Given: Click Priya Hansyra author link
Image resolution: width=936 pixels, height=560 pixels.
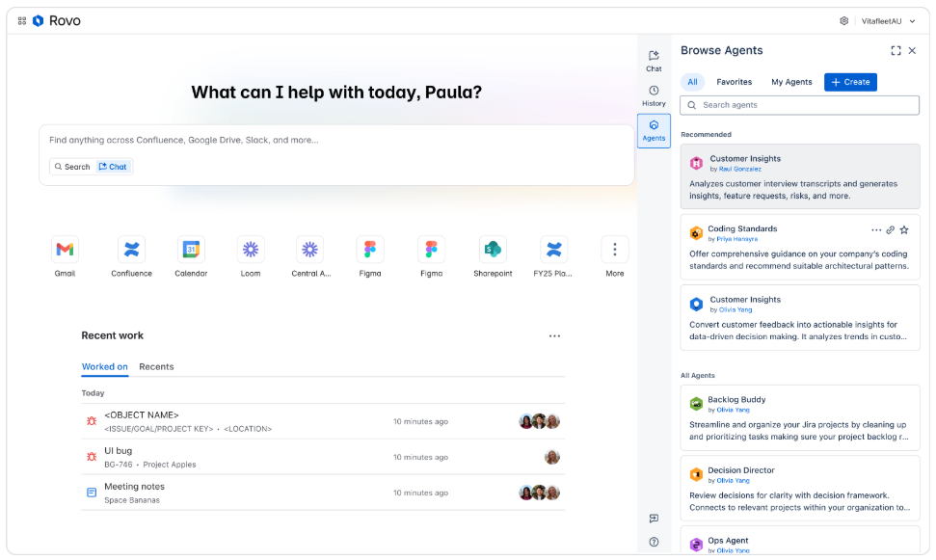Looking at the screenshot, I should [x=737, y=239].
